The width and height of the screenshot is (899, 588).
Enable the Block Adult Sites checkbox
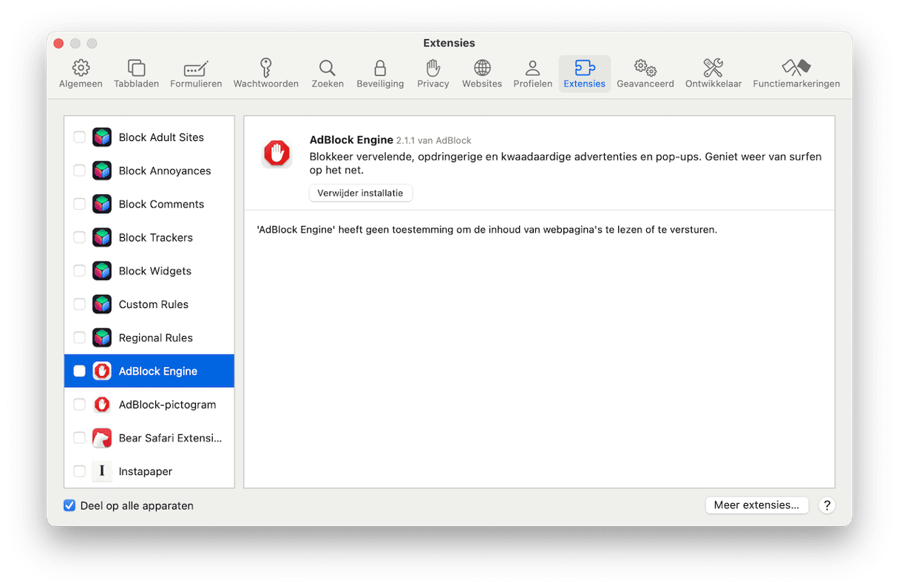click(79, 137)
